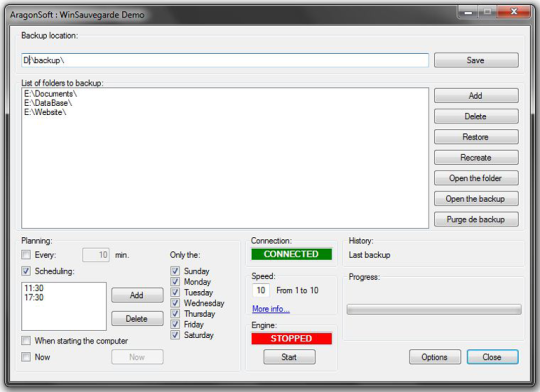The width and height of the screenshot is (540, 392).
Task: Click the Save button for backup location
Action: tap(476, 60)
